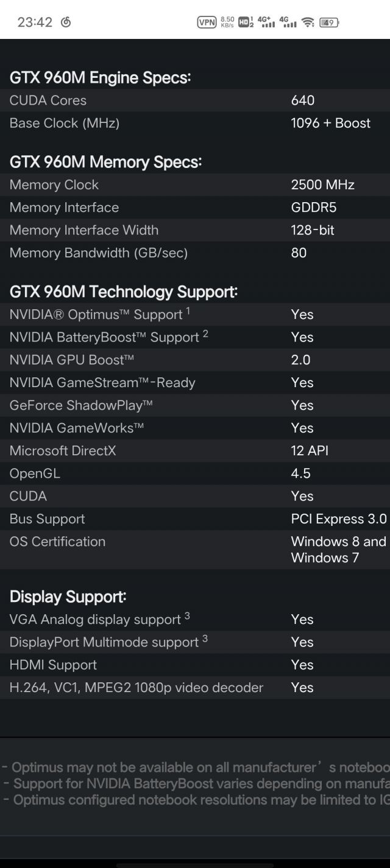Screen dimensions: 390x868
Task: Tap the 4G+ signal strength icon
Action: pyautogui.click(x=266, y=23)
